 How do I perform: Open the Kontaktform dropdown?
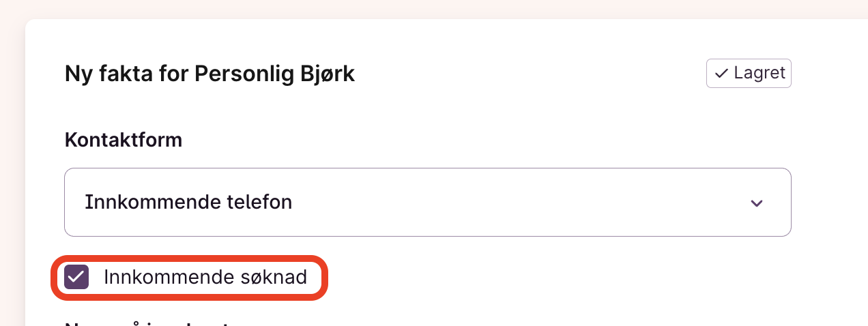tap(427, 203)
